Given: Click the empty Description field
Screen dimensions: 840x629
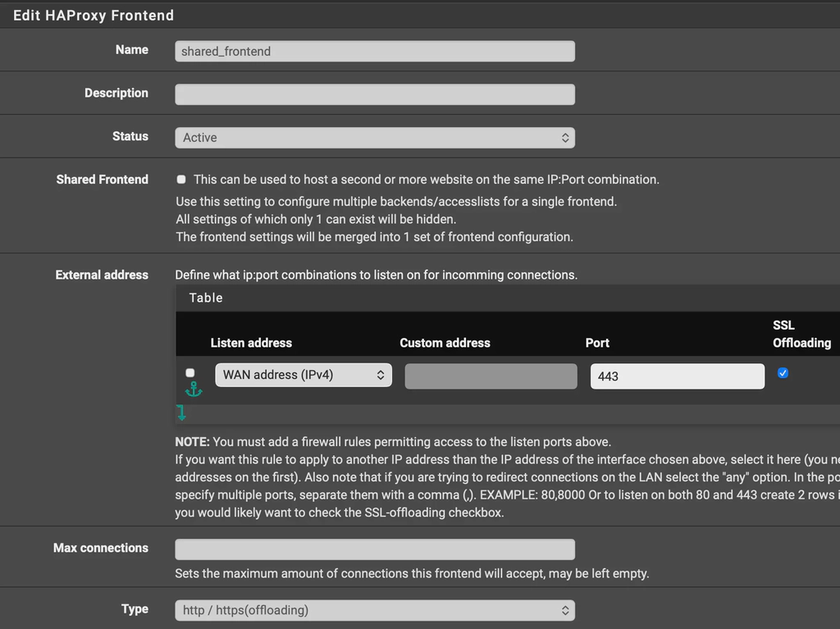Looking at the screenshot, I should [x=374, y=94].
